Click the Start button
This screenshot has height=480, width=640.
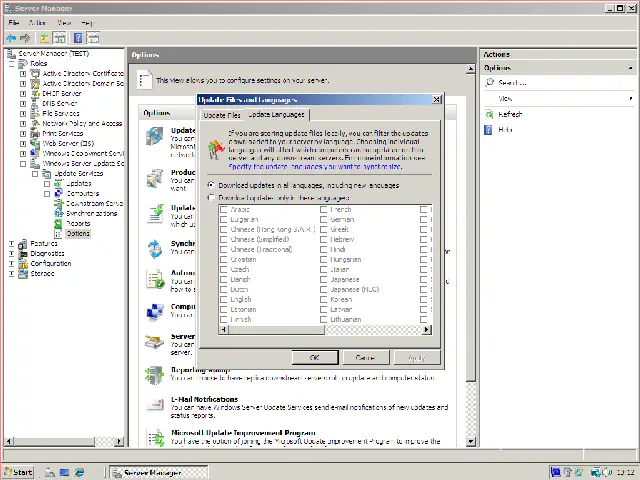tap(19, 472)
